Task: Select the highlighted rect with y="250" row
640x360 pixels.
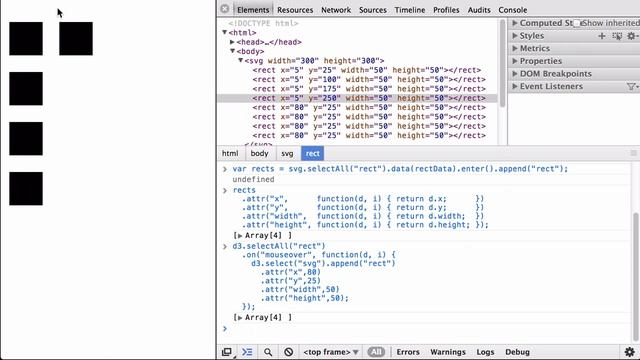Action: pyautogui.click(x=357, y=98)
